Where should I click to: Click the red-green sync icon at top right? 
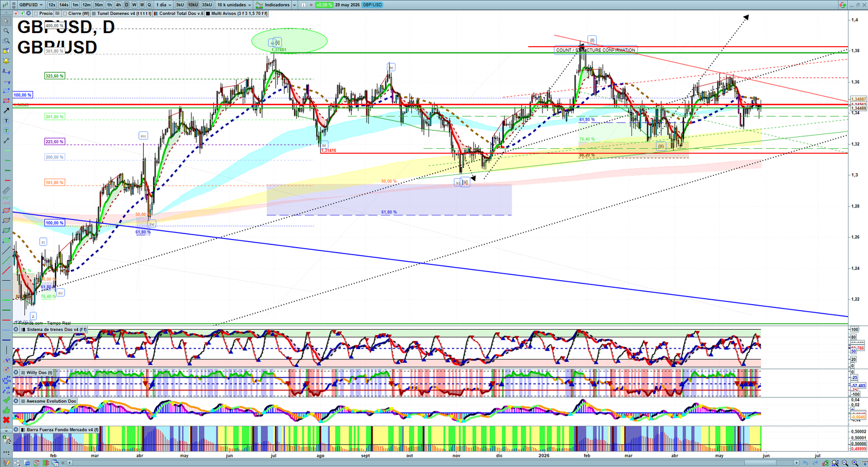(x=843, y=5)
